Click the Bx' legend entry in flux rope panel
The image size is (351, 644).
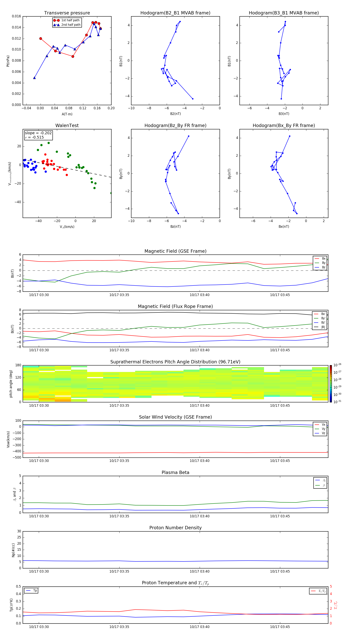point(320,314)
